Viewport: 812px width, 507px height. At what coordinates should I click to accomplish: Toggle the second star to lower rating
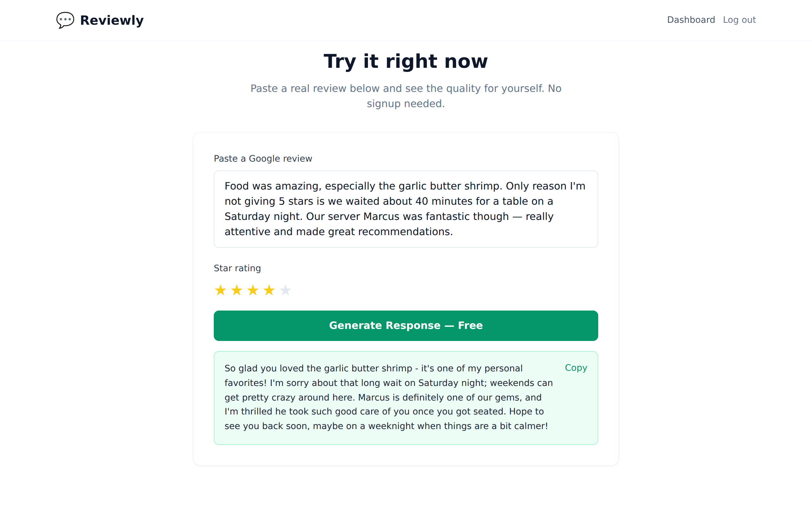point(237,290)
